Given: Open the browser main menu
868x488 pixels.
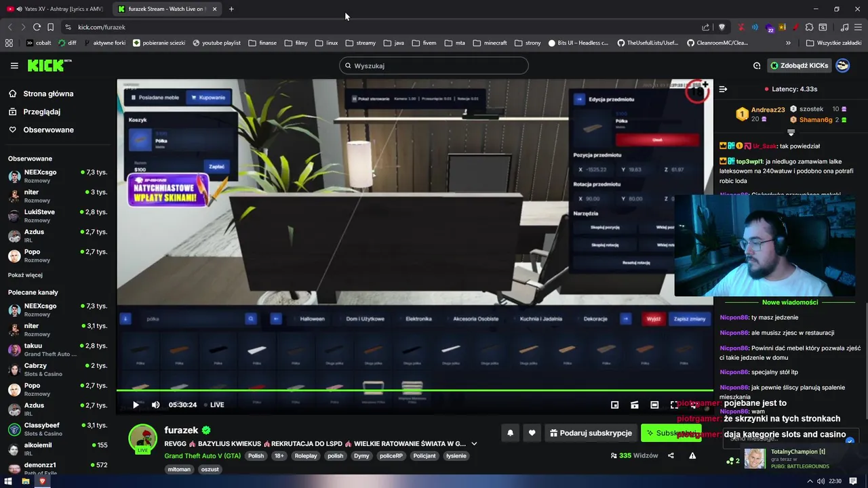Looking at the screenshot, I should click(859, 27).
